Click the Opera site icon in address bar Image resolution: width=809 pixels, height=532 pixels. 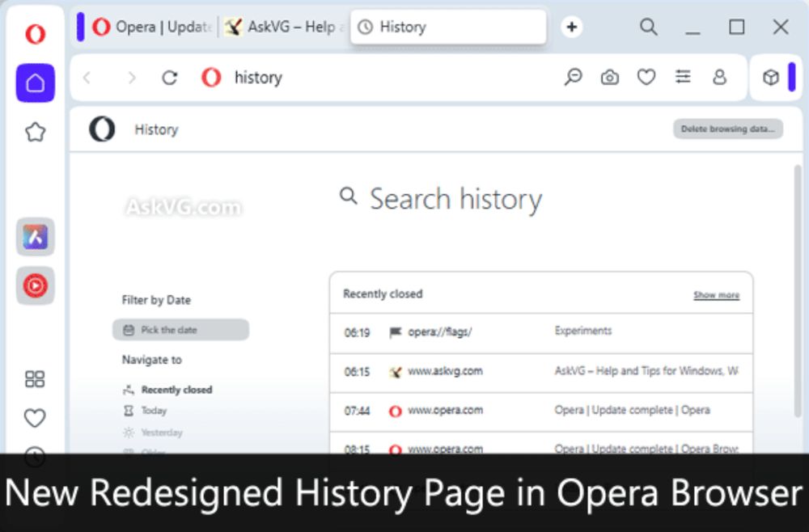click(211, 78)
